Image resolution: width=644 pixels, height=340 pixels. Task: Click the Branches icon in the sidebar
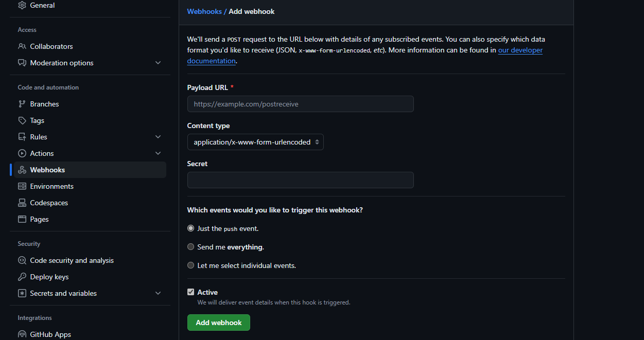point(22,104)
